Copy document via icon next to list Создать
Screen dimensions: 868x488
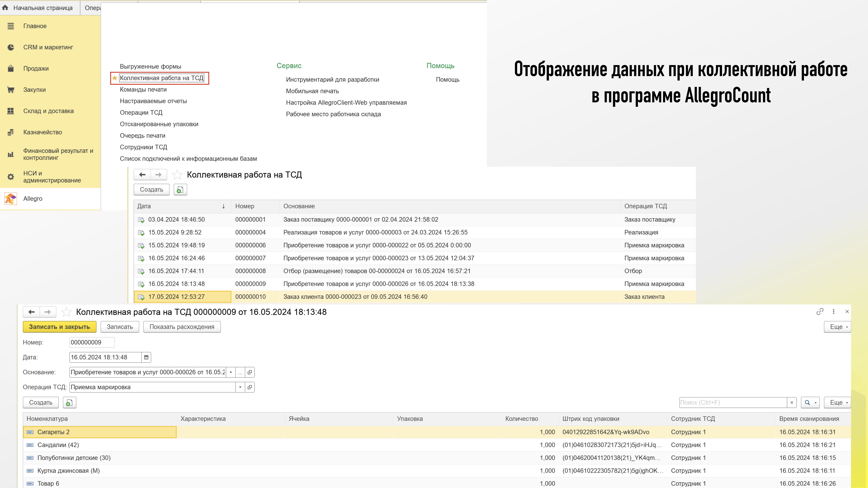(x=180, y=190)
